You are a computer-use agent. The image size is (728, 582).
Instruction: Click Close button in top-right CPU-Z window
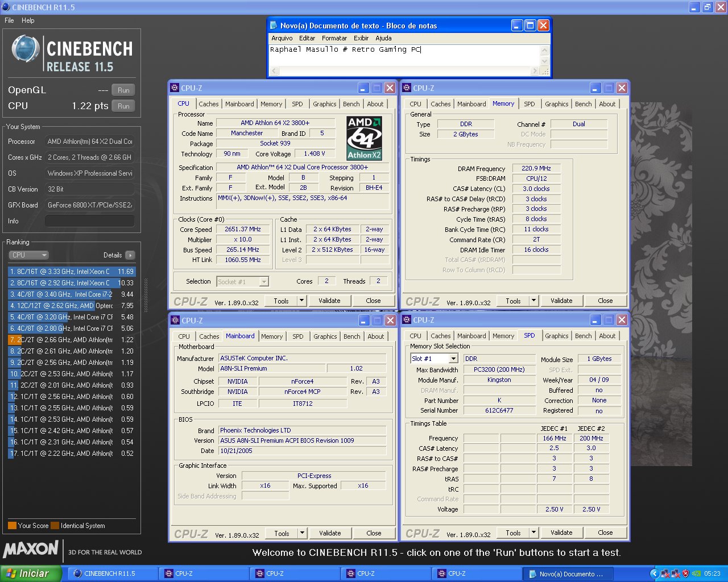605,301
